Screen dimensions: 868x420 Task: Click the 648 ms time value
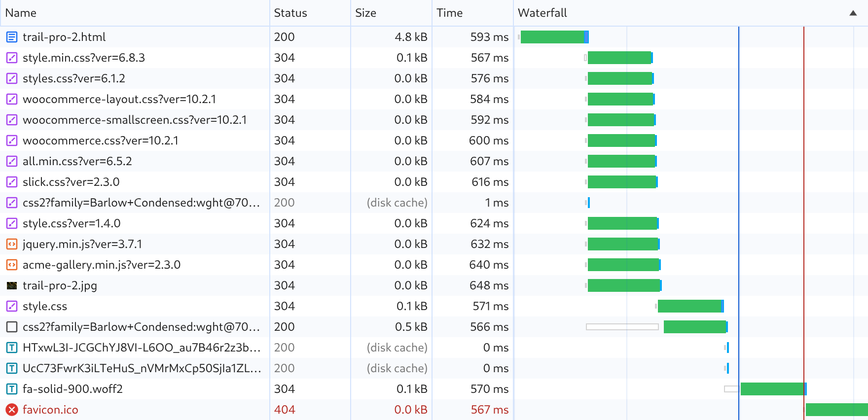(x=489, y=285)
